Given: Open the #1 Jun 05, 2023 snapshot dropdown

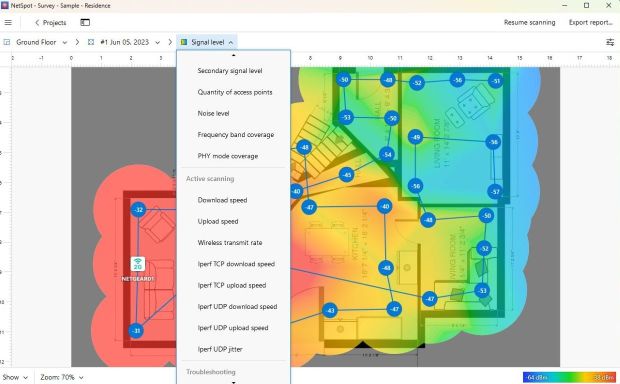Looking at the screenshot, I should (x=130, y=42).
